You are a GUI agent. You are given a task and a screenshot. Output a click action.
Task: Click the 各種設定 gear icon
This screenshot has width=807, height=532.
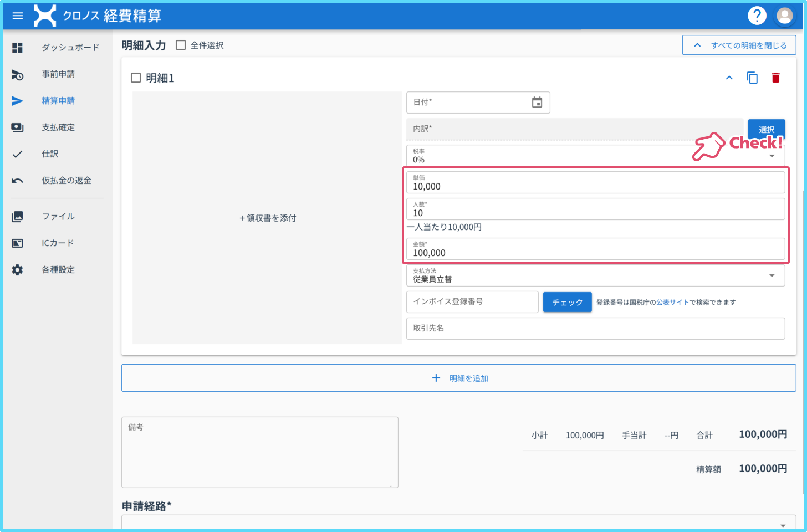[x=18, y=270]
